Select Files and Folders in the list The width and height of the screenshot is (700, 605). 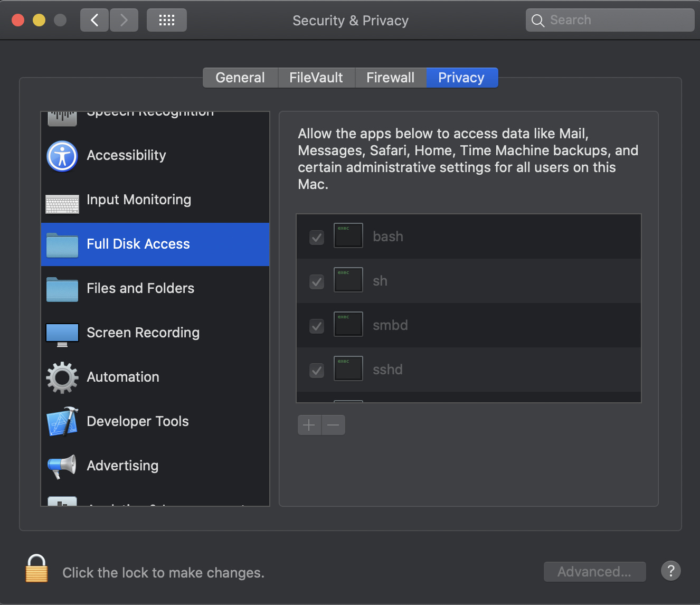click(140, 288)
